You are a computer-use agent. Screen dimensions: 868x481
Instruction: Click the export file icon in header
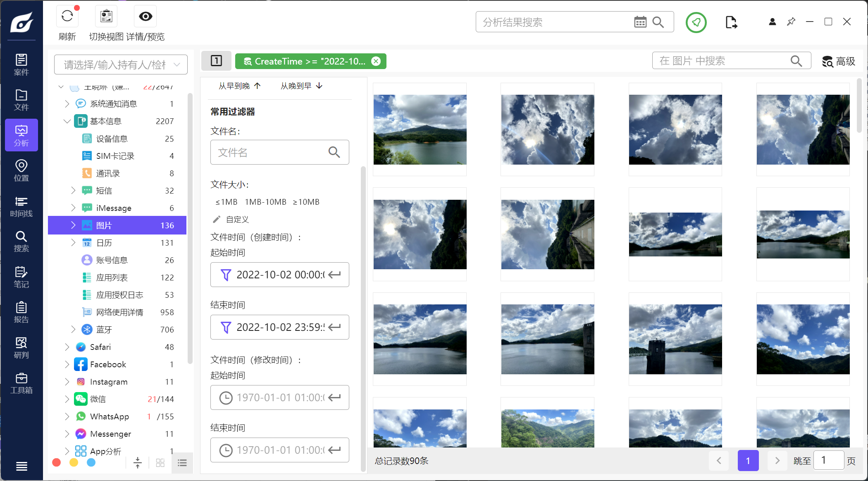coord(731,22)
